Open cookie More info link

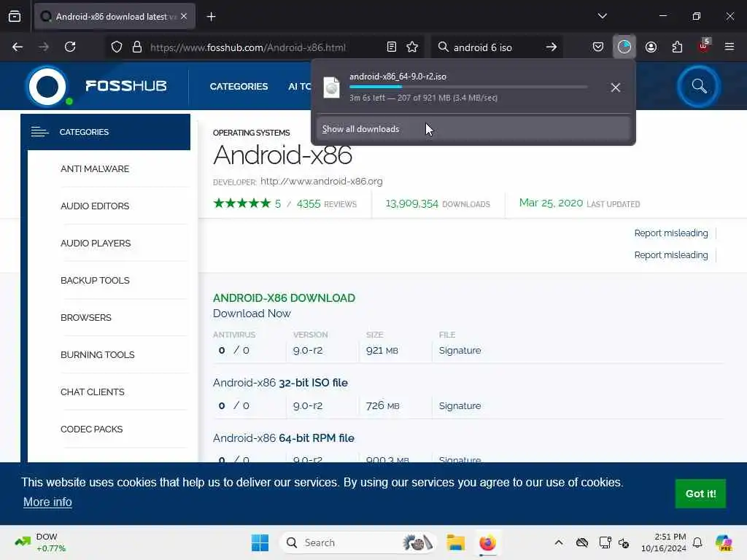pos(47,502)
